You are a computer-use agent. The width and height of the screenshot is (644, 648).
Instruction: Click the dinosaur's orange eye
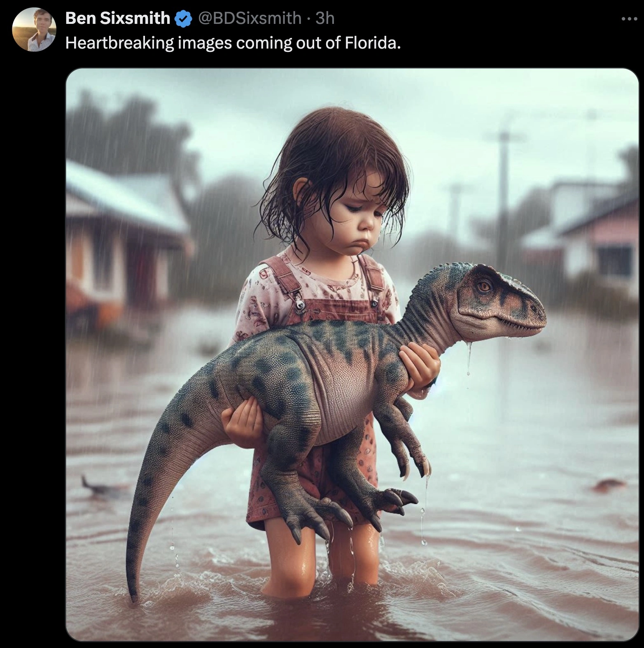(x=485, y=285)
